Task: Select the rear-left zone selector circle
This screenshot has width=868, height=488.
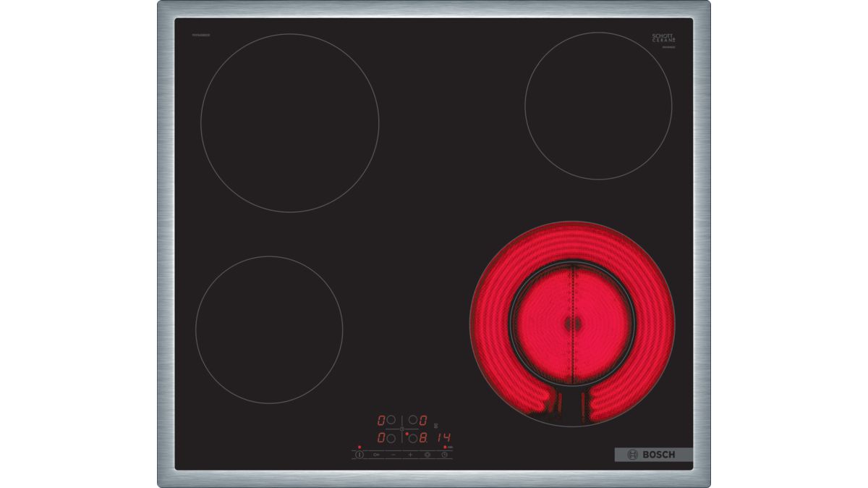Action: 391,419
